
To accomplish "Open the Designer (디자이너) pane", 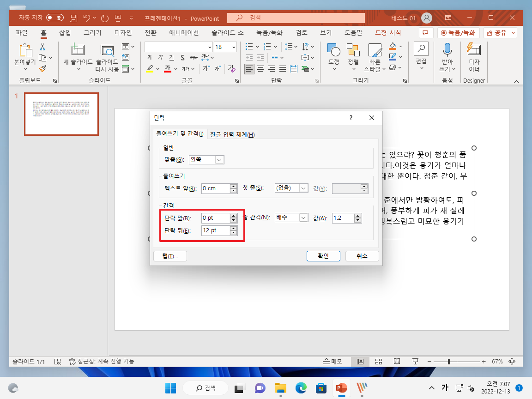I will (x=474, y=57).
